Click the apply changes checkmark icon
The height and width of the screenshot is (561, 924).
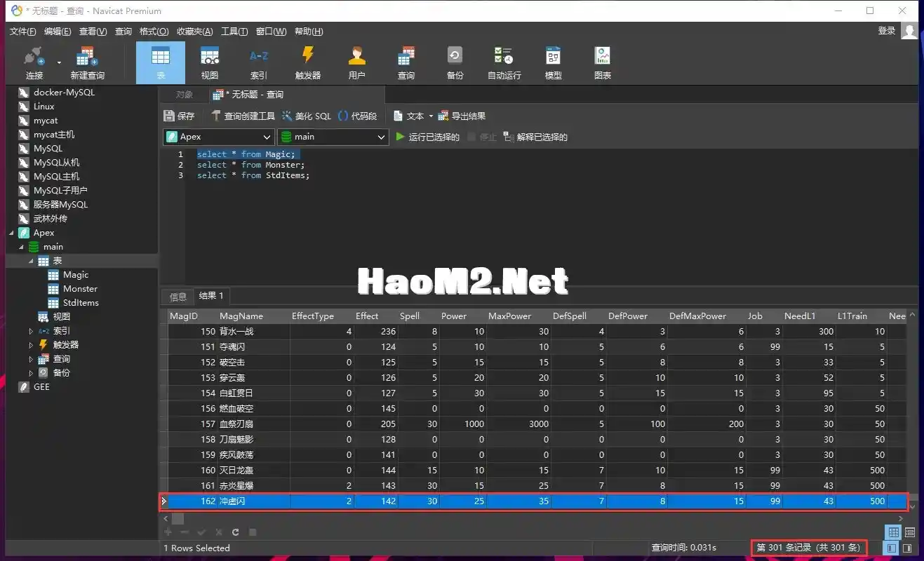coord(201,532)
